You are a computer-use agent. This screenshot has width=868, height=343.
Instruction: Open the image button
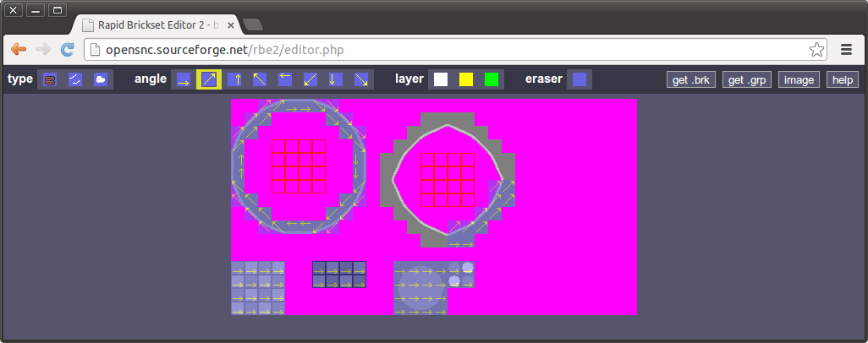(x=799, y=79)
